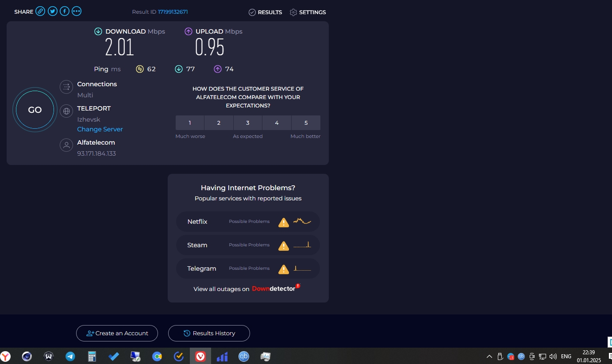Click the idle ping icon
Viewport: 612px width, 364px height.
[x=140, y=69]
